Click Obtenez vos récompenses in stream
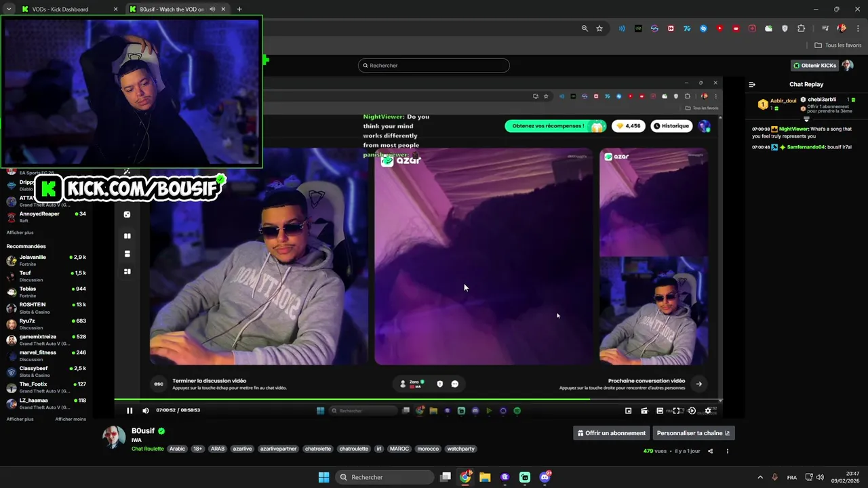 pos(555,126)
